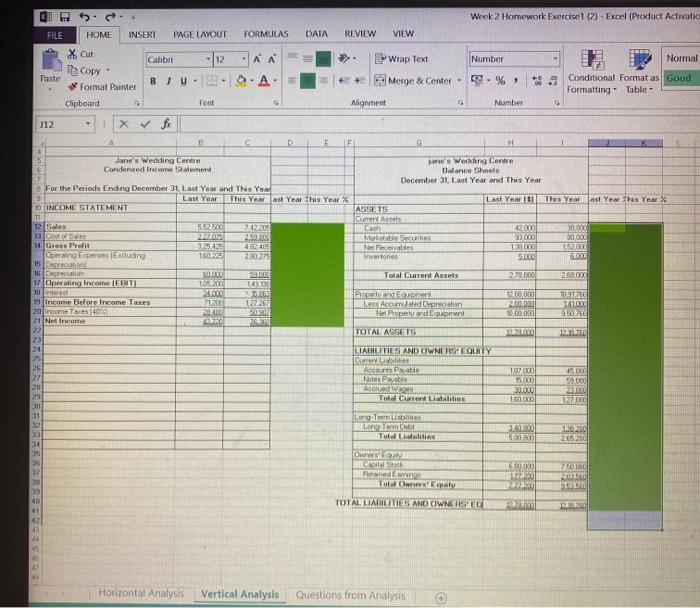Image resolution: width=700 pixels, height=608 pixels.
Task: Click the Borders icon
Action: pyautogui.click(x=212, y=81)
